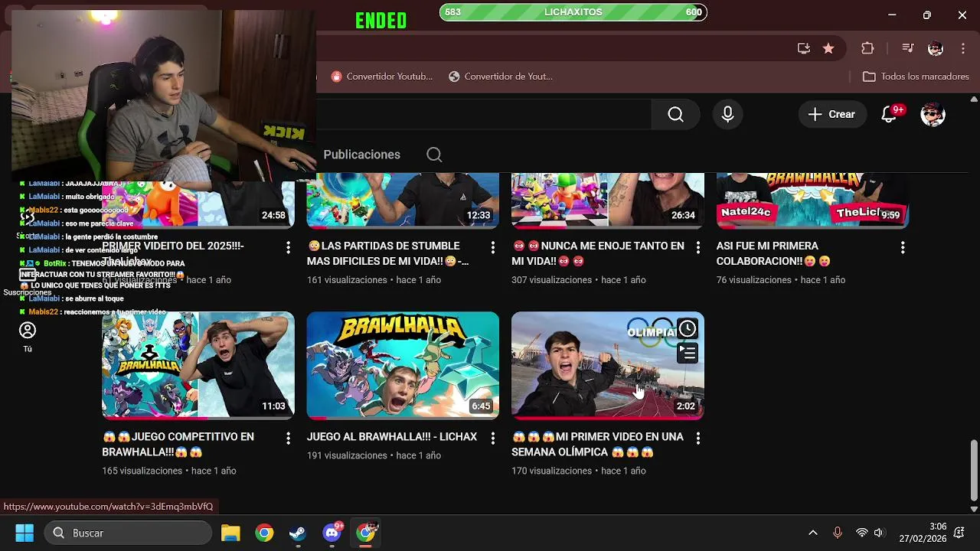This screenshot has width=980, height=551.
Task: Open the Chrome profile avatar in toolbar
Action: [x=936, y=48]
